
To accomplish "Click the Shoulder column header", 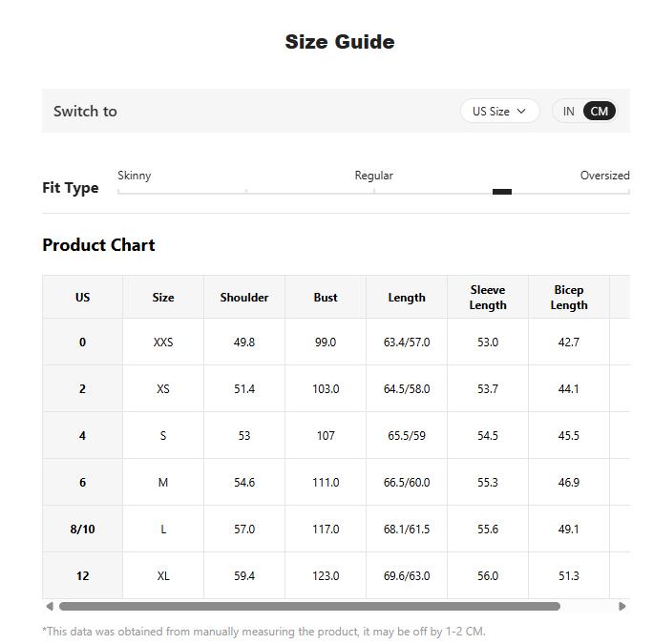I will (244, 298).
